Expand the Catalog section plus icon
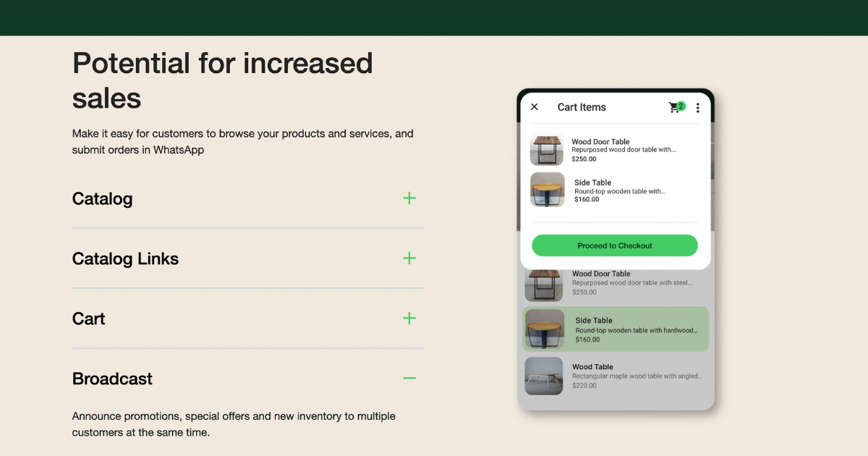Viewport: 868px width, 456px height. click(409, 198)
